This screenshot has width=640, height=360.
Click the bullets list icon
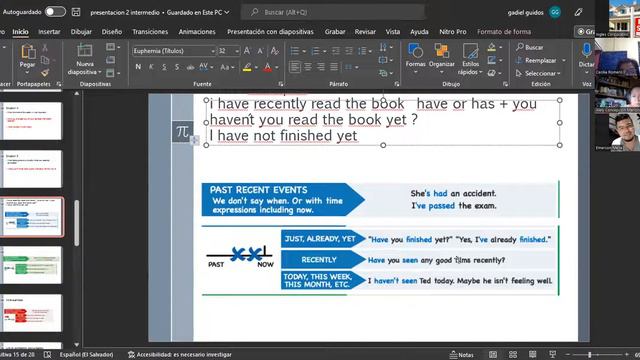[x=294, y=51]
